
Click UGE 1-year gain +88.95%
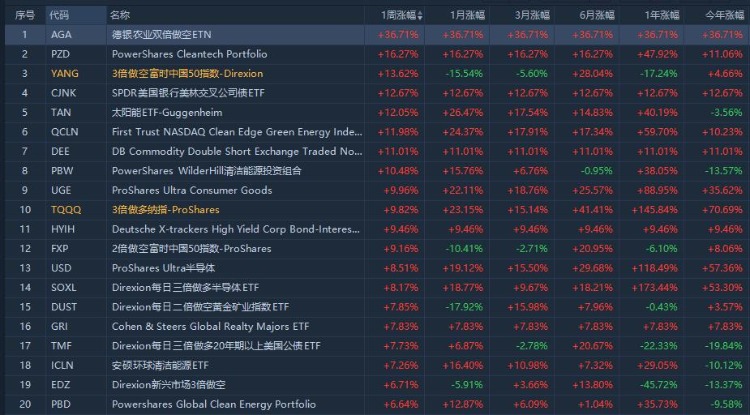[657, 190]
